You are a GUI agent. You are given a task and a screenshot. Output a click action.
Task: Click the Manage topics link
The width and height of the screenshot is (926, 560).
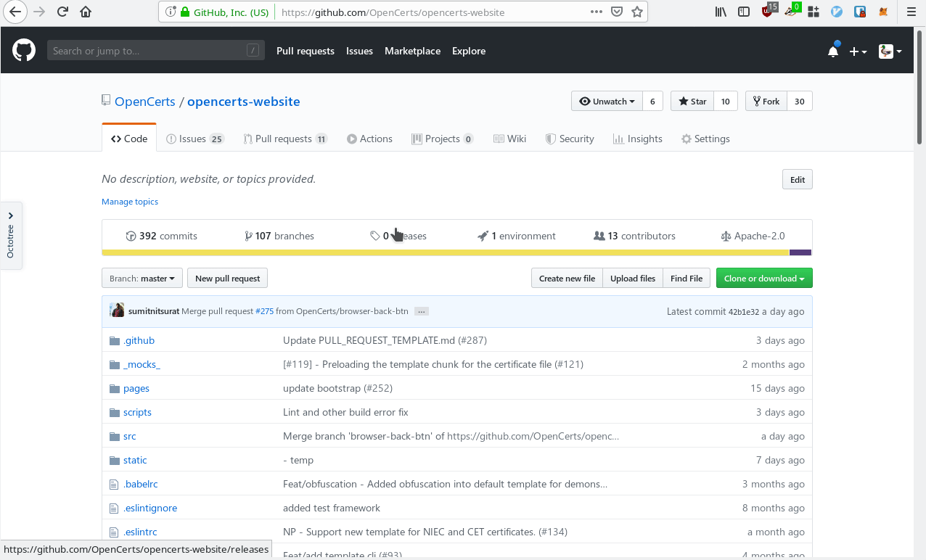coord(130,201)
